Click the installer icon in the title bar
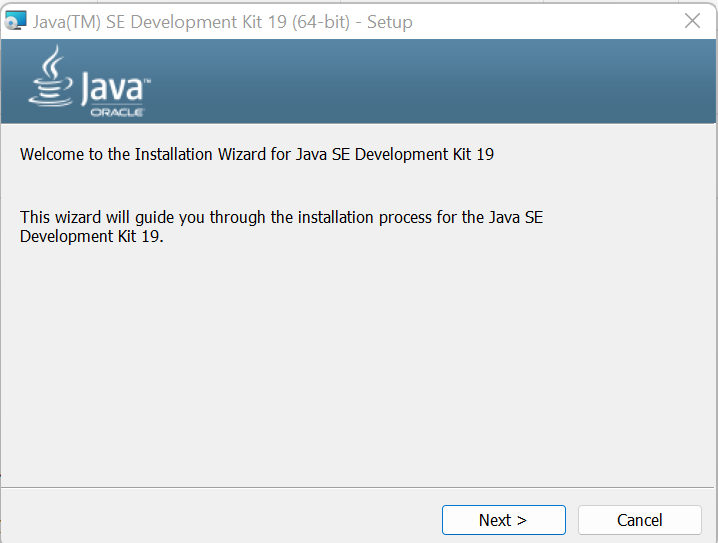Viewport: 718px width, 543px height. 15,21
